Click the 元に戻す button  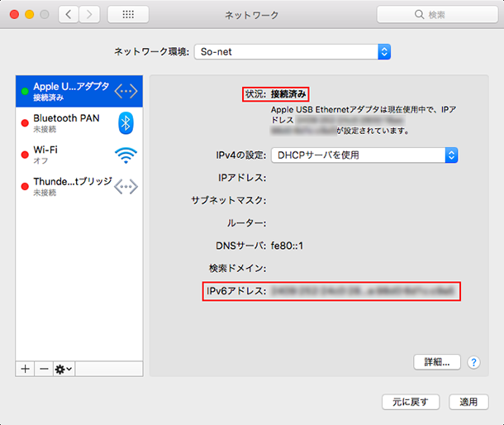point(410,402)
